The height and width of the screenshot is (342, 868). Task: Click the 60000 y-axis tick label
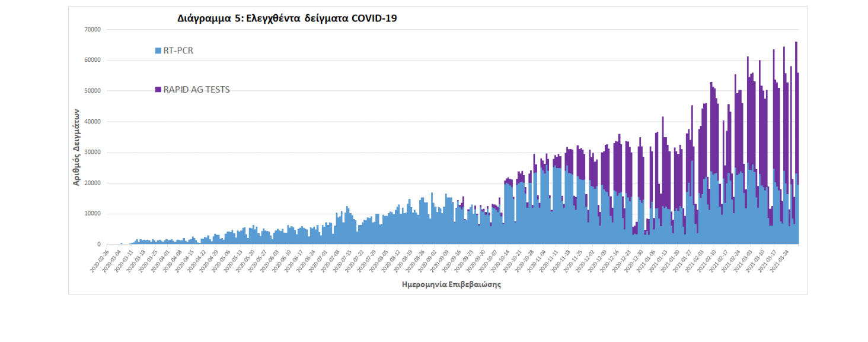click(92, 60)
